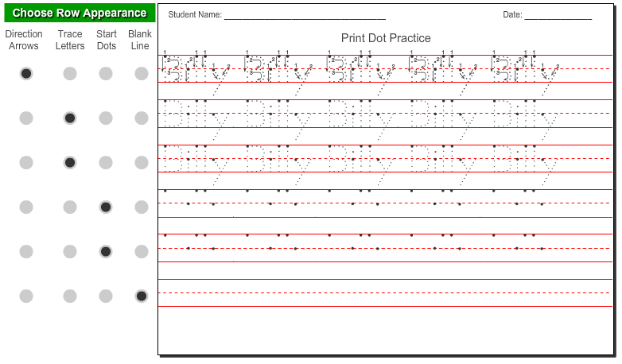The height and width of the screenshot is (364, 622).
Task: Click the Choose Row Appearance header
Action: point(80,13)
